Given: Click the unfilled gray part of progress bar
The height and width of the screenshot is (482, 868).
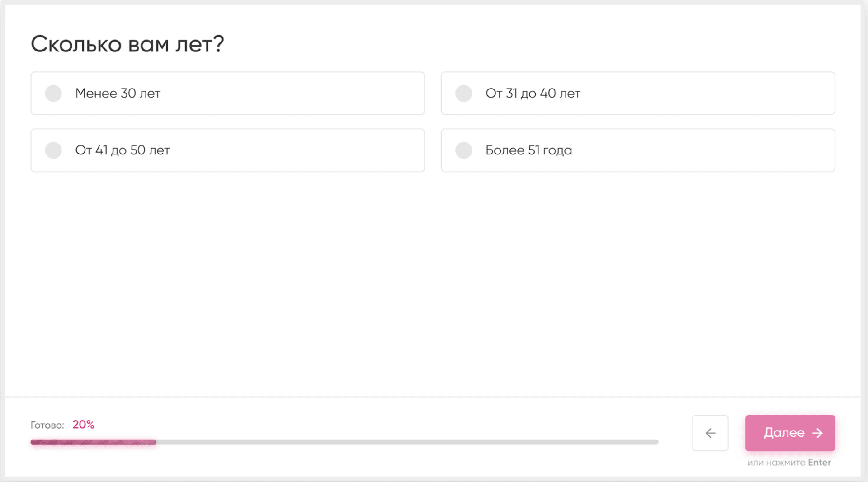Looking at the screenshot, I should coord(407,442).
